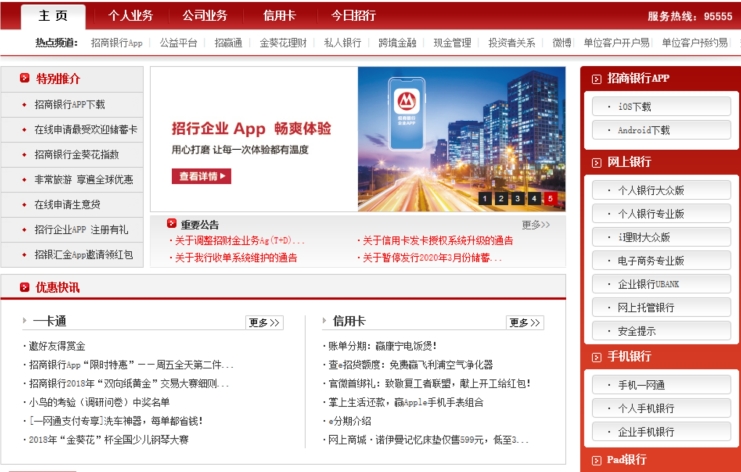The height and width of the screenshot is (472, 741).
Task: Show banner slide 5
Action: 550,198
